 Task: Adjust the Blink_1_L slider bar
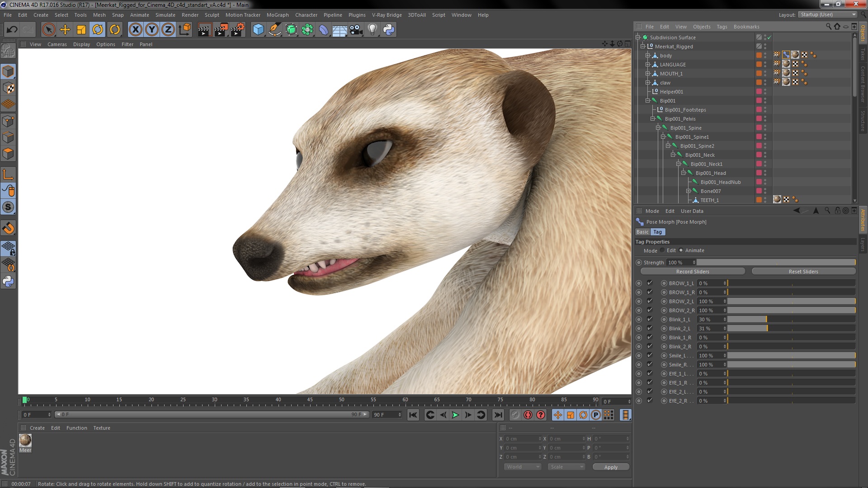791,319
